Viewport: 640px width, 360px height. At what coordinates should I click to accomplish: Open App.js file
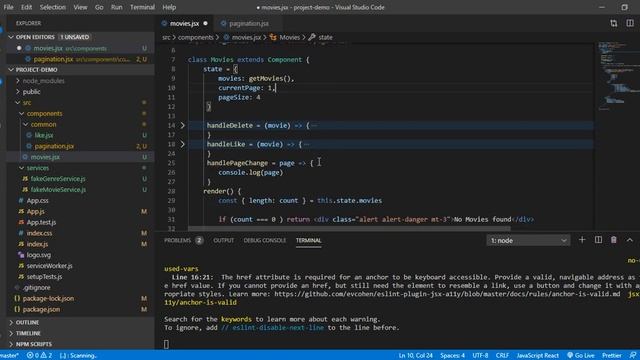pyautogui.click(x=36, y=211)
